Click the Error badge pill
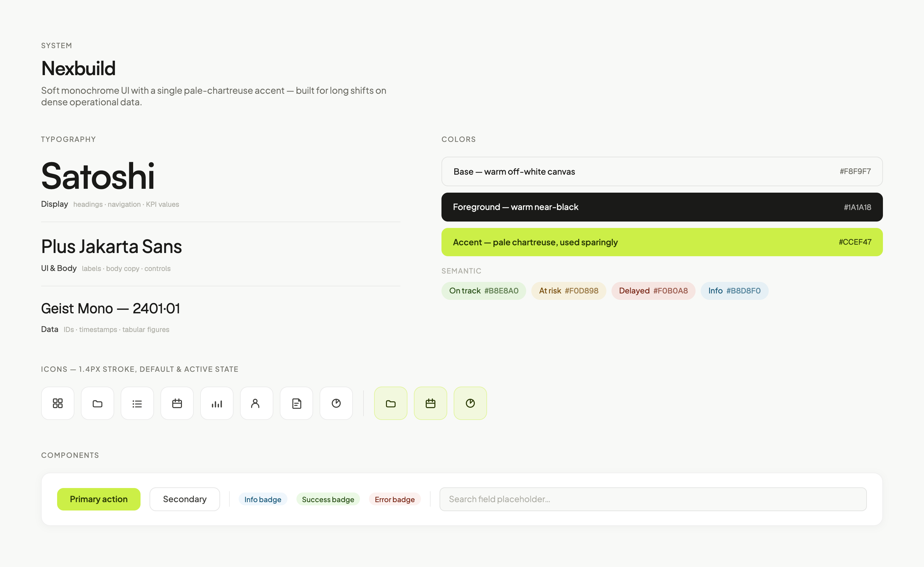Screen dimensions: 924x567 point(395,500)
